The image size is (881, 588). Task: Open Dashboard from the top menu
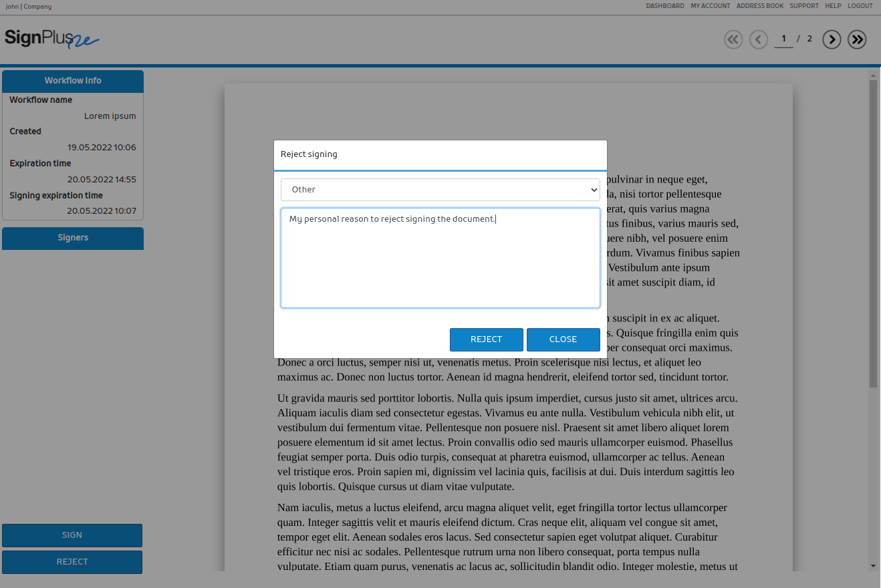pos(664,6)
